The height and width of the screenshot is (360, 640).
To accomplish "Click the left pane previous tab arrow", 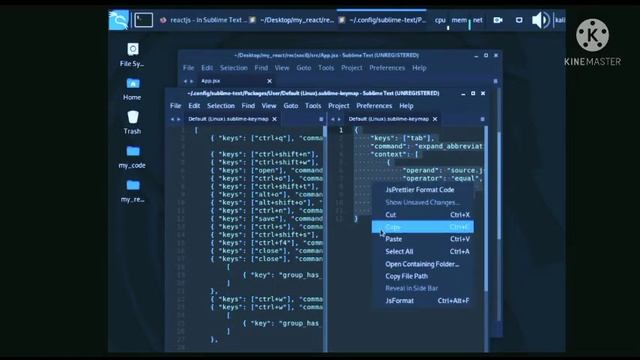I will pyautogui.click(x=173, y=119).
